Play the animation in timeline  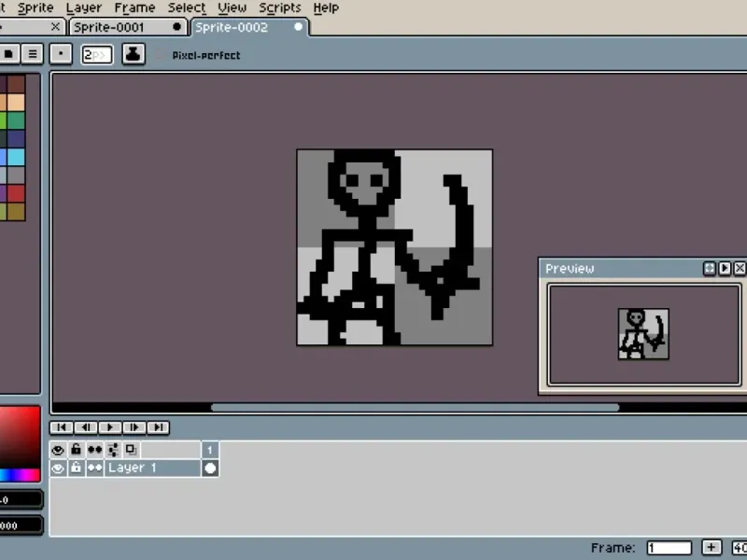point(110,427)
